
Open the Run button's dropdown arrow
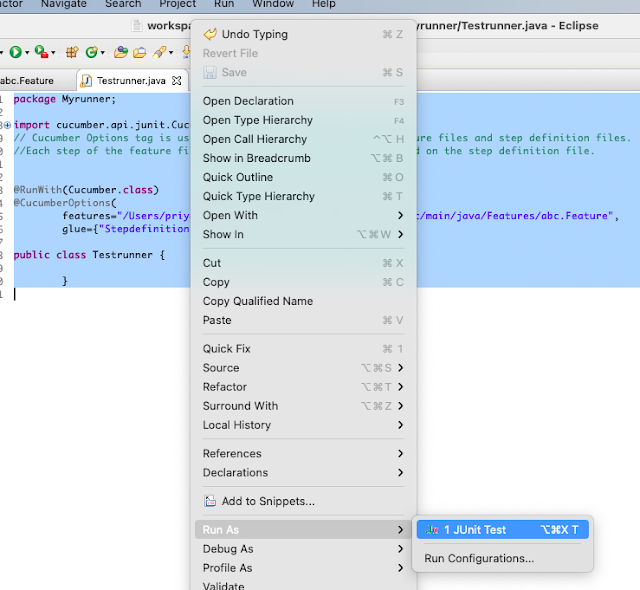pos(27,53)
